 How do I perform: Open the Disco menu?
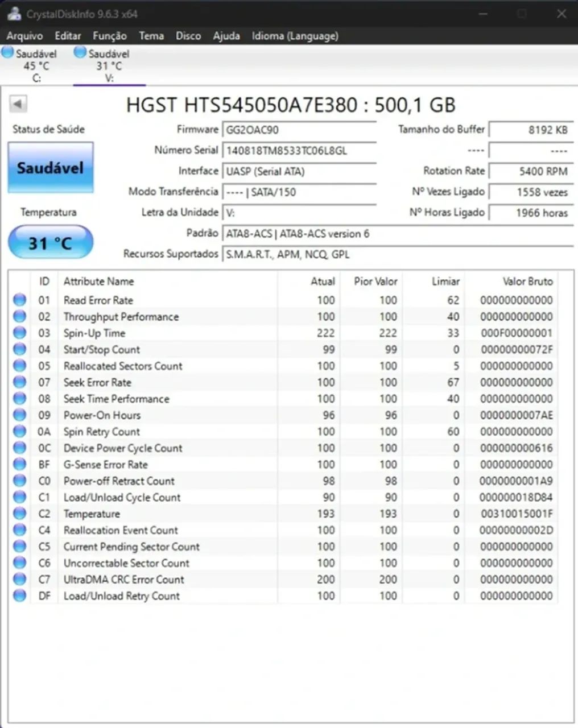pyautogui.click(x=188, y=36)
